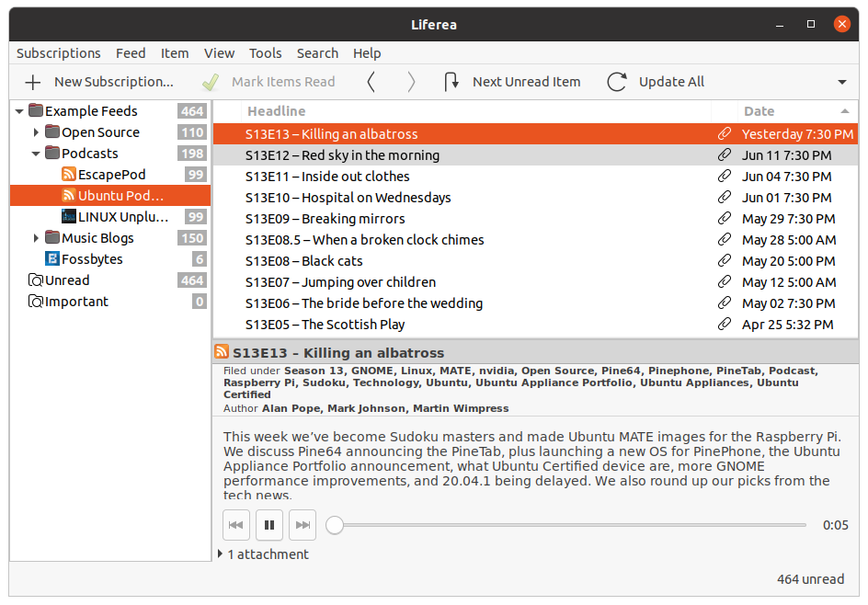Click the Next Unread Item icon

451,82
